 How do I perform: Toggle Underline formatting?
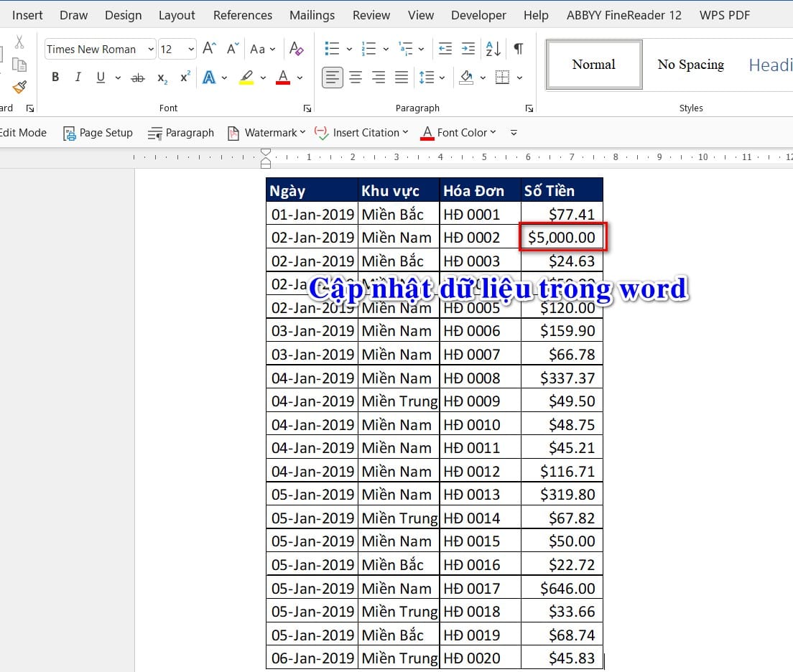tap(101, 78)
